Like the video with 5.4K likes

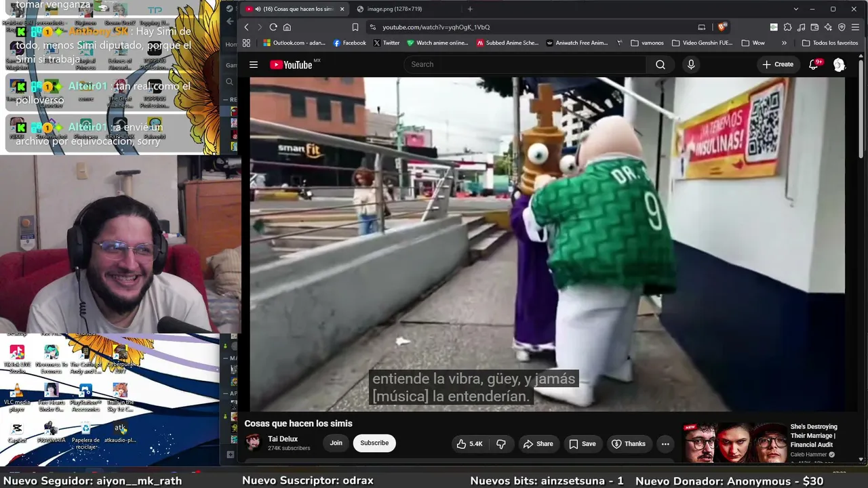click(469, 444)
